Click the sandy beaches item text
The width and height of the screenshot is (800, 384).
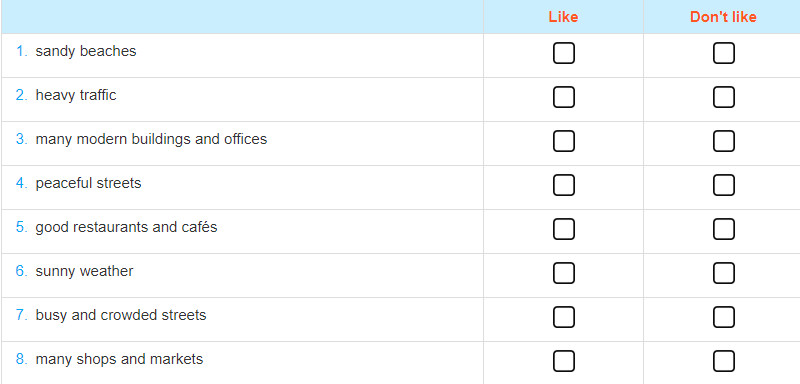coord(86,51)
